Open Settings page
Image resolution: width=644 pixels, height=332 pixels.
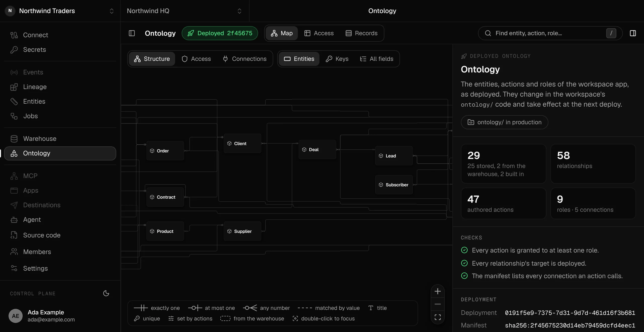click(60, 268)
